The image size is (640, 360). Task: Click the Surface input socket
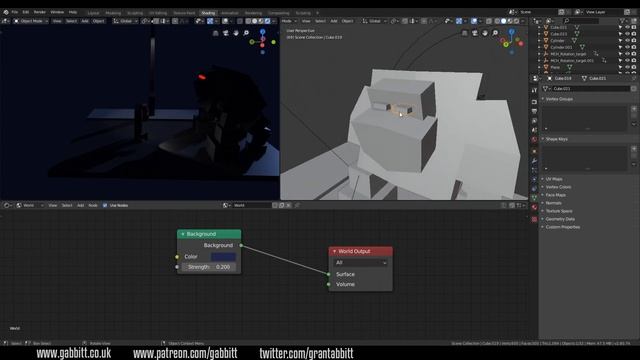tap(329, 274)
